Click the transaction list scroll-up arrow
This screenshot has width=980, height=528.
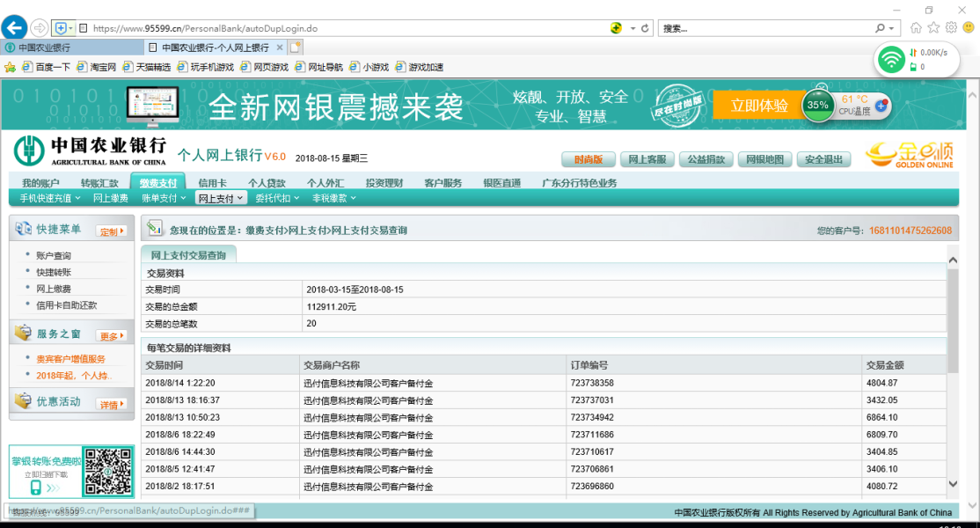coord(953,260)
